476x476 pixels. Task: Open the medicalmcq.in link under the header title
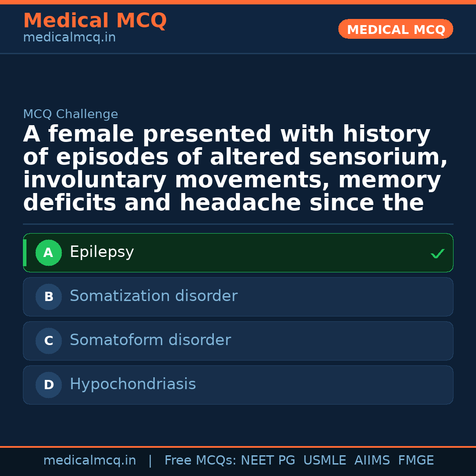69,38
